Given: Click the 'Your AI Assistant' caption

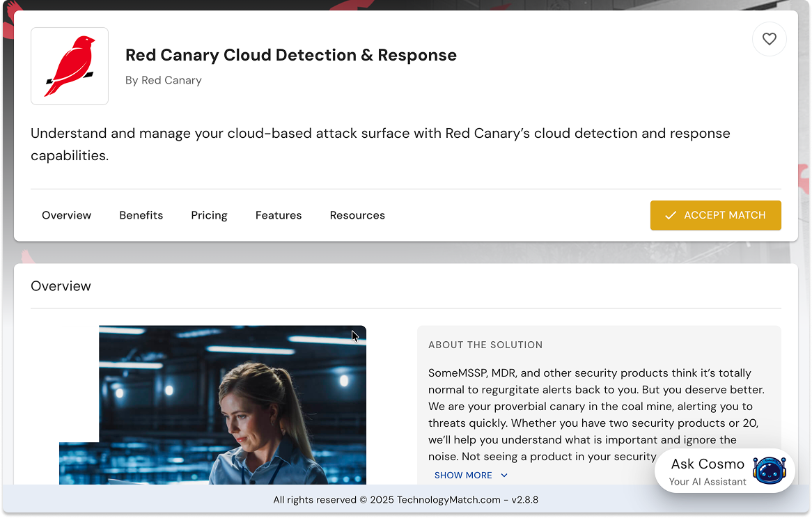Looking at the screenshot, I should [x=708, y=482].
